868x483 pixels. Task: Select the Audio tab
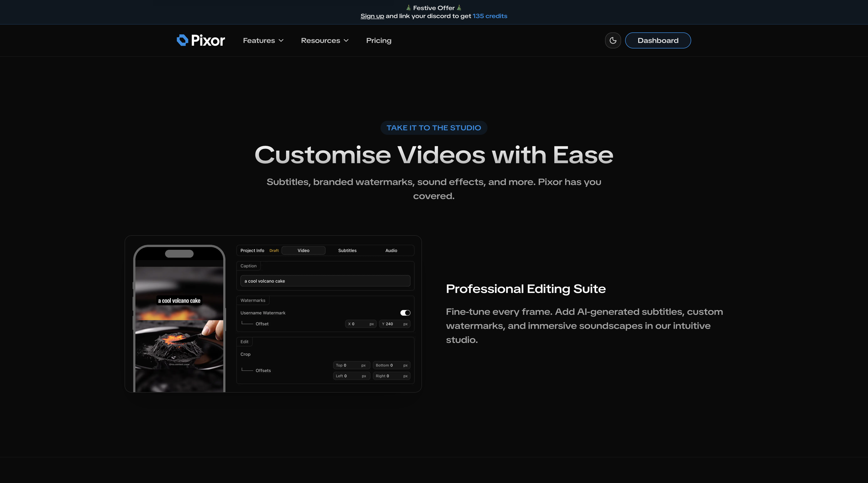coord(391,250)
